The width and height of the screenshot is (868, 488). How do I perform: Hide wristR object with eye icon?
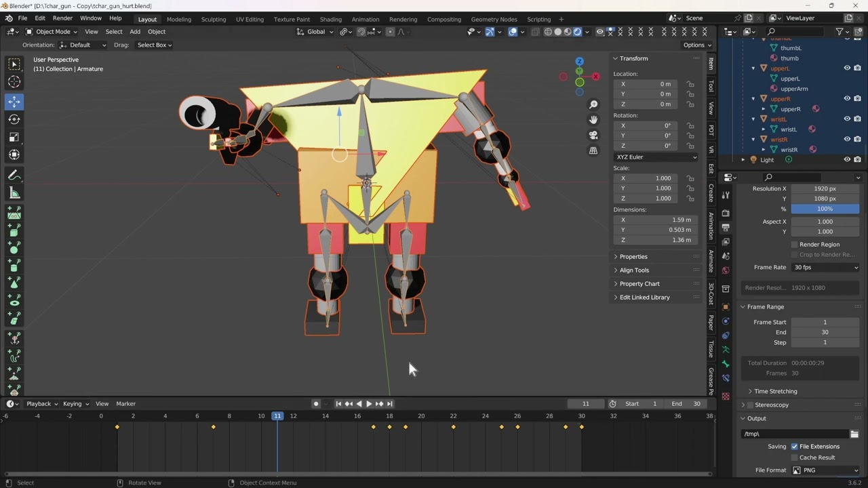click(847, 139)
